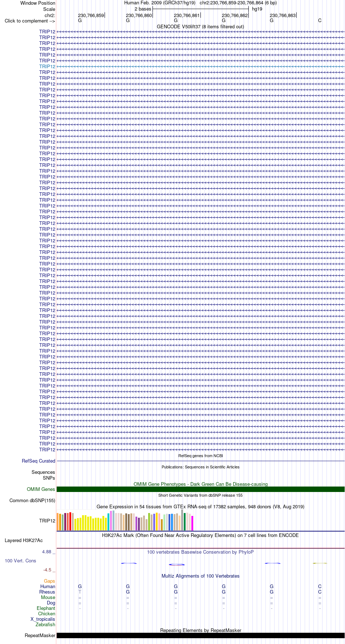Click 'Gene Expression in 54 tissues from GTEx' title

pyautogui.click(x=200, y=507)
